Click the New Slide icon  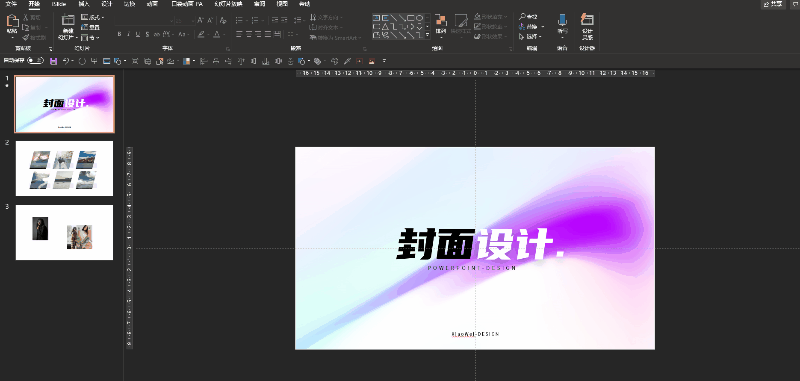click(x=68, y=20)
